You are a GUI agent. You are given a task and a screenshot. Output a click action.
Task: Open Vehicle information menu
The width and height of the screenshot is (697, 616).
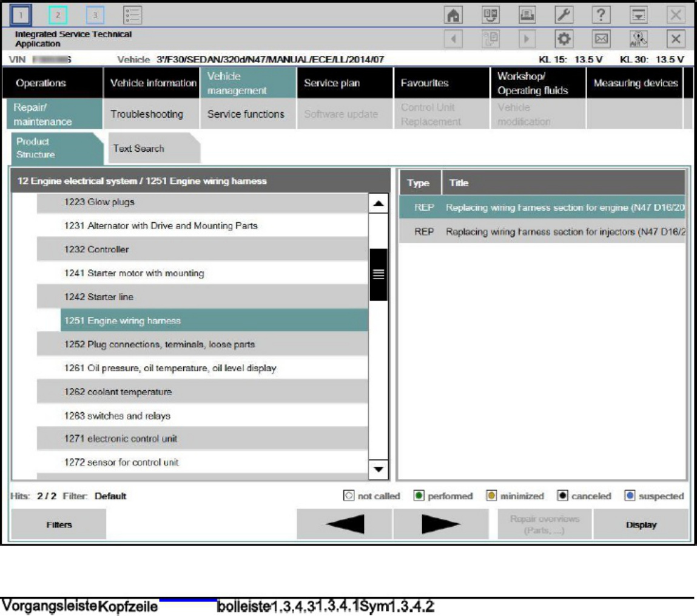[x=151, y=83]
